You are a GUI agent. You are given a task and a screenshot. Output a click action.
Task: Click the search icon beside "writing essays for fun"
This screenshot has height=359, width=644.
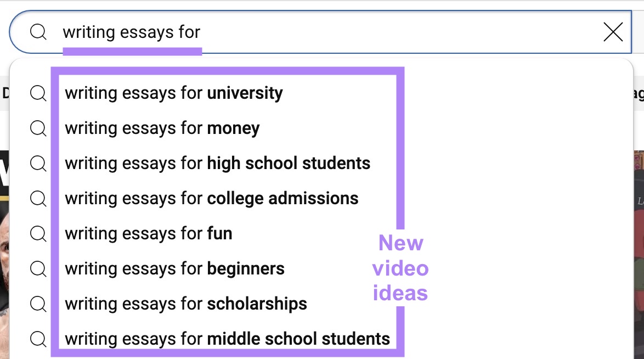coord(38,233)
